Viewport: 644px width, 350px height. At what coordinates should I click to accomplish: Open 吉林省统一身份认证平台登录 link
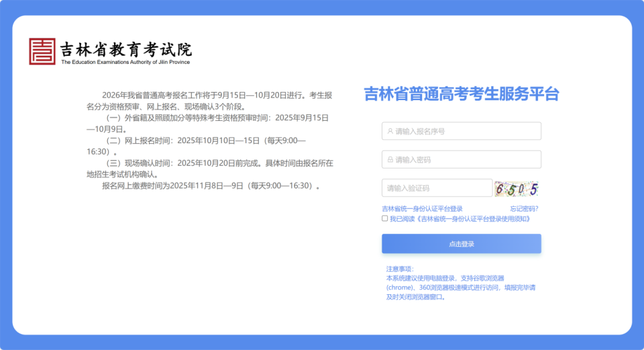[x=422, y=209]
